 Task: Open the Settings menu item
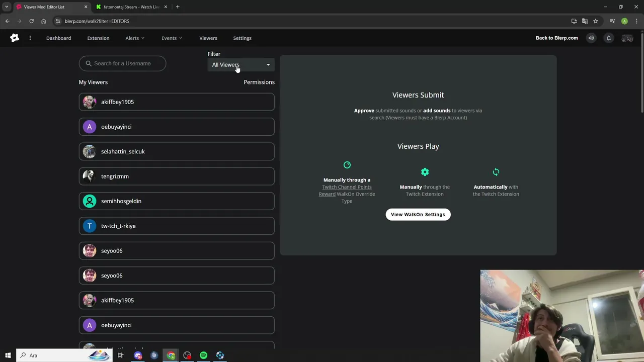tap(243, 38)
